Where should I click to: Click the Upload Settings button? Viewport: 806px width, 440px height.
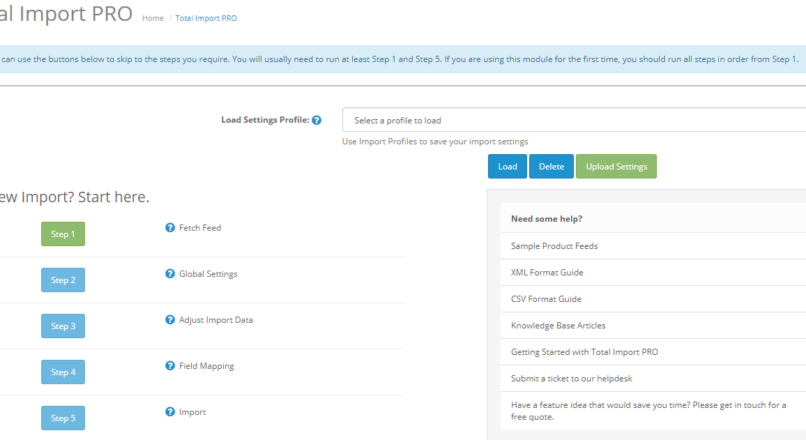[616, 167]
